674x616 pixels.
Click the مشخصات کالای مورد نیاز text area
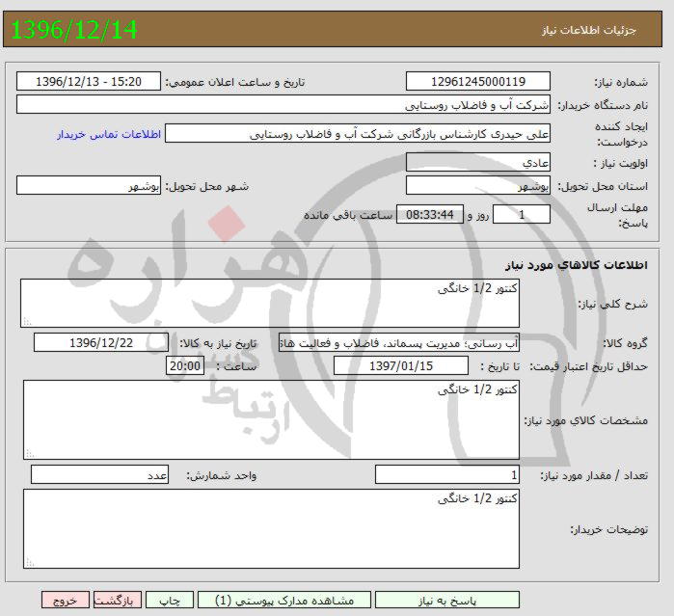271,419
